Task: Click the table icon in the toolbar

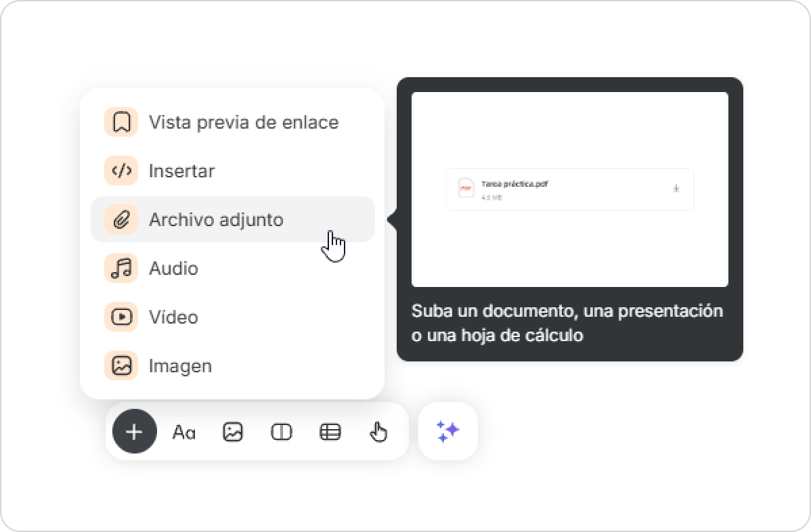Action: pos(330,432)
